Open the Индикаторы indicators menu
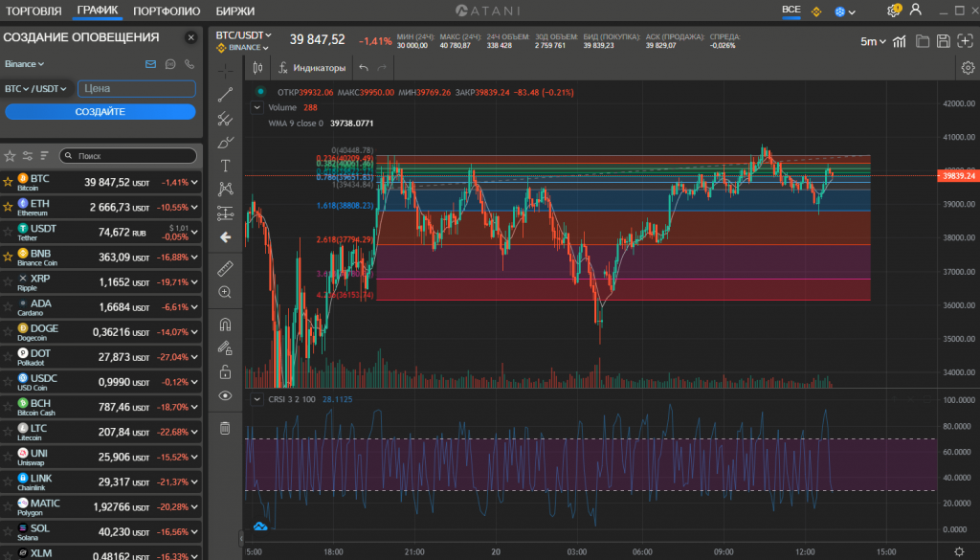The height and width of the screenshot is (560, 980). 312,68
